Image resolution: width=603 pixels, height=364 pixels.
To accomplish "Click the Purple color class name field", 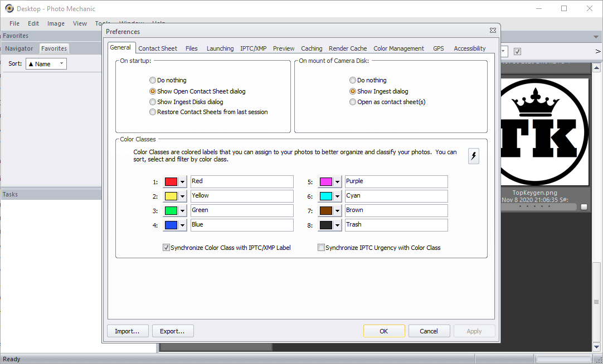I will (x=396, y=181).
